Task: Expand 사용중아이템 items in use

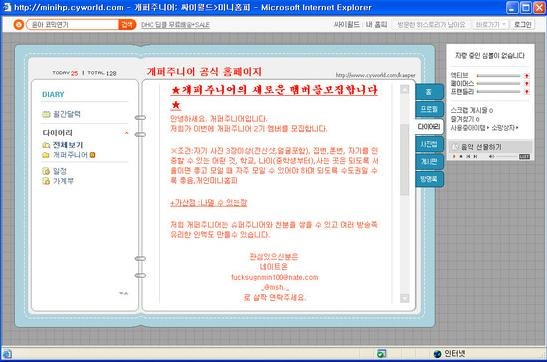Action: [x=470, y=128]
